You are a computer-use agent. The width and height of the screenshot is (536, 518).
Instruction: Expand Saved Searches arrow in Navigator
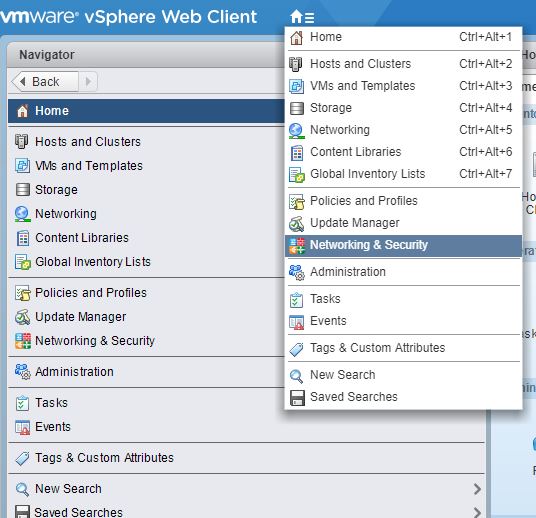click(x=478, y=512)
